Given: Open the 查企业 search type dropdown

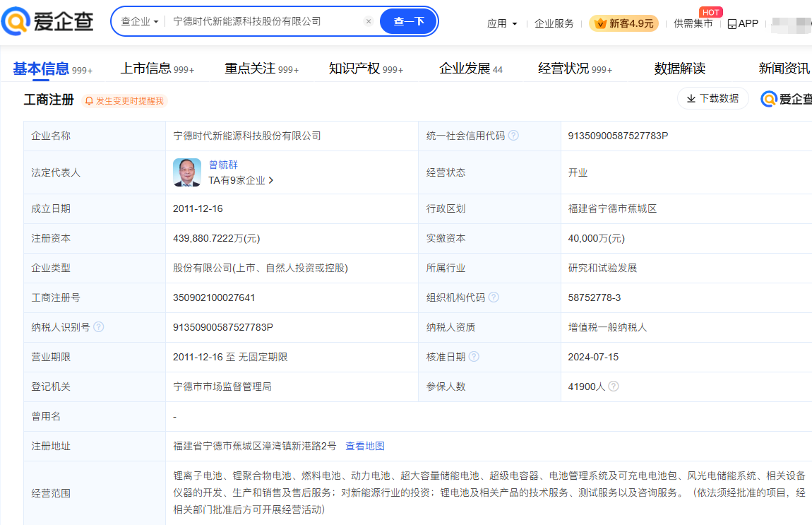Looking at the screenshot, I should 139,21.
